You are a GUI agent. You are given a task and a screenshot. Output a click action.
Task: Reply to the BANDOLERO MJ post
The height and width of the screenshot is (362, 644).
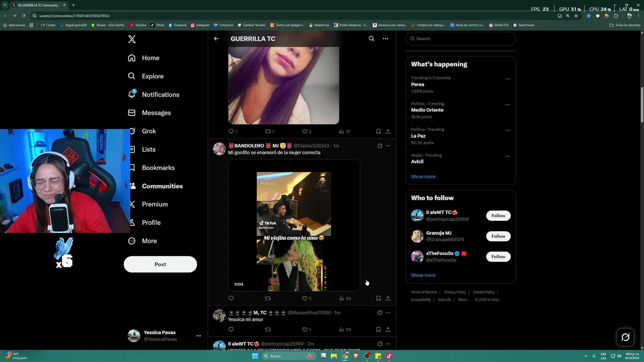pyautogui.click(x=231, y=298)
